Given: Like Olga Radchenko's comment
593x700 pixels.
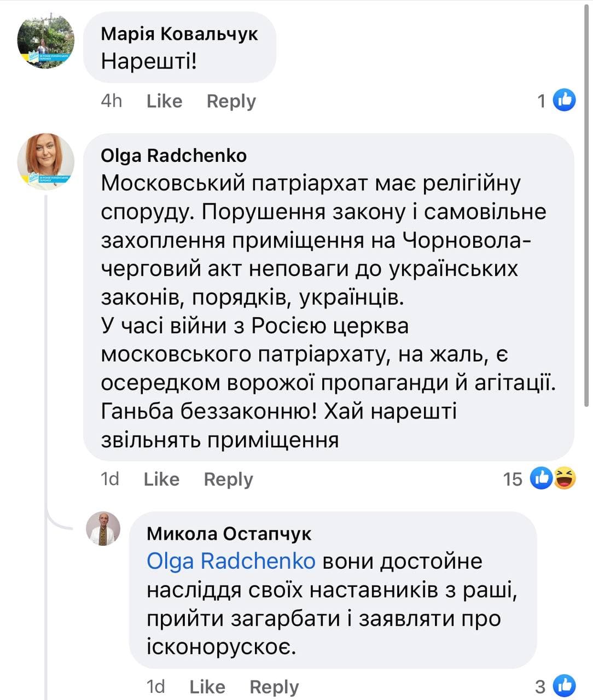Looking at the screenshot, I should pyautogui.click(x=161, y=479).
